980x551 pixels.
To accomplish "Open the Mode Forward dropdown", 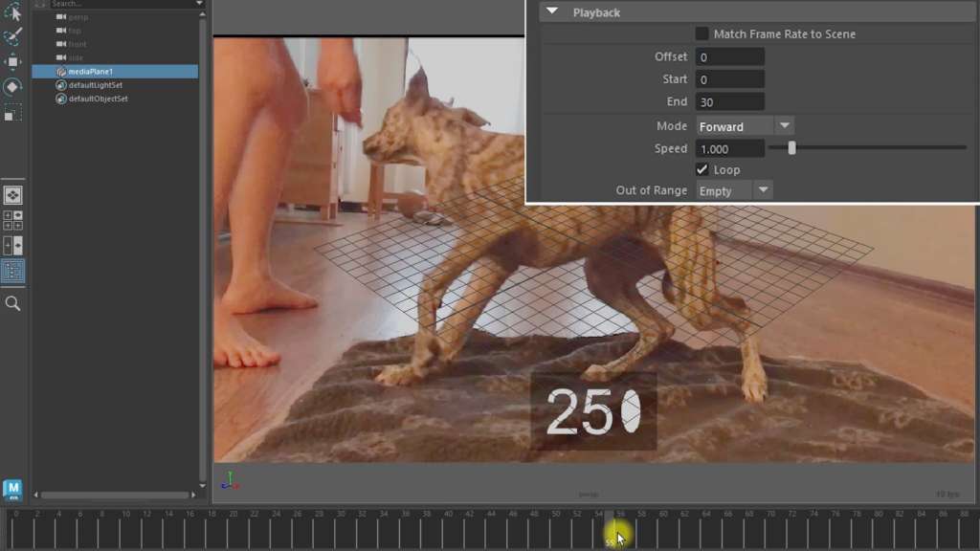I will tap(745, 126).
